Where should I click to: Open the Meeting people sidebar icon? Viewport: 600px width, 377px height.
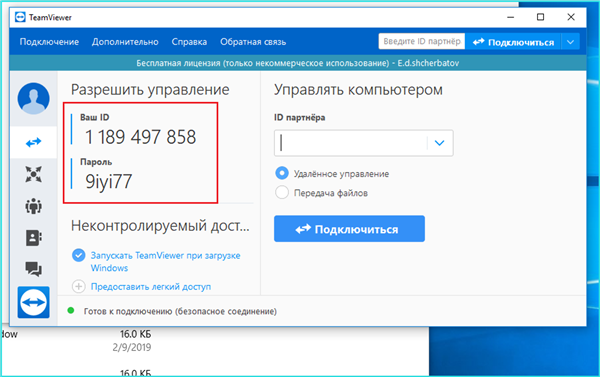point(34,206)
